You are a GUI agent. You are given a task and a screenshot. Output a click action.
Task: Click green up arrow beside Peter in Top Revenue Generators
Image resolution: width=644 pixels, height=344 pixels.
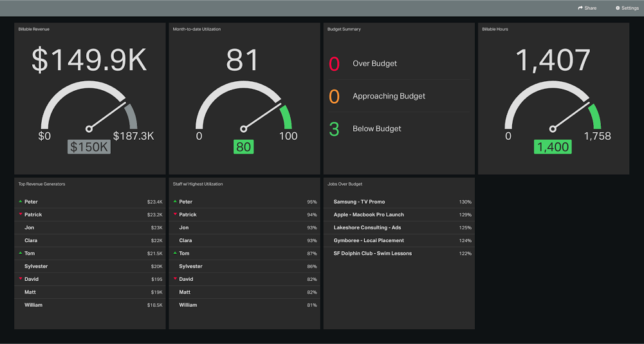[x=21, y=202]
